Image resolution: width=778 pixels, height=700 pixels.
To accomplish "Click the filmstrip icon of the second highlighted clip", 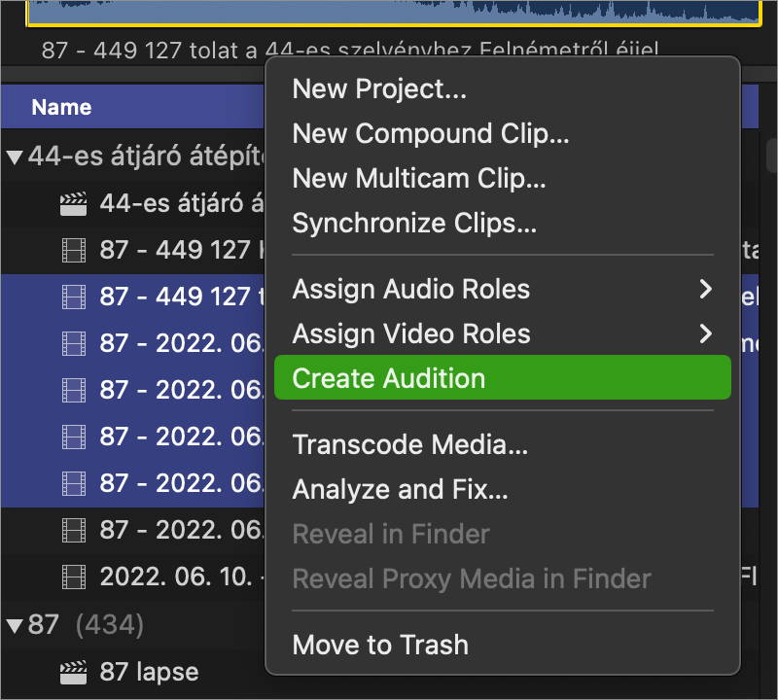I will point(74,343).
